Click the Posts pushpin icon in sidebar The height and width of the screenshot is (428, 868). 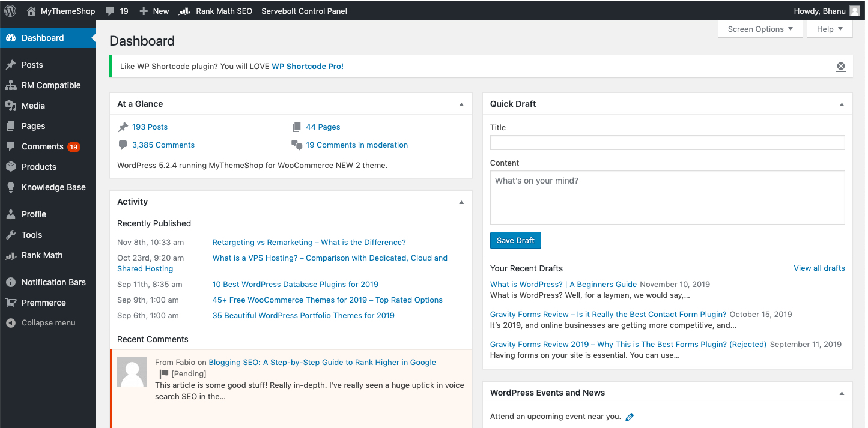coord(11,65)
